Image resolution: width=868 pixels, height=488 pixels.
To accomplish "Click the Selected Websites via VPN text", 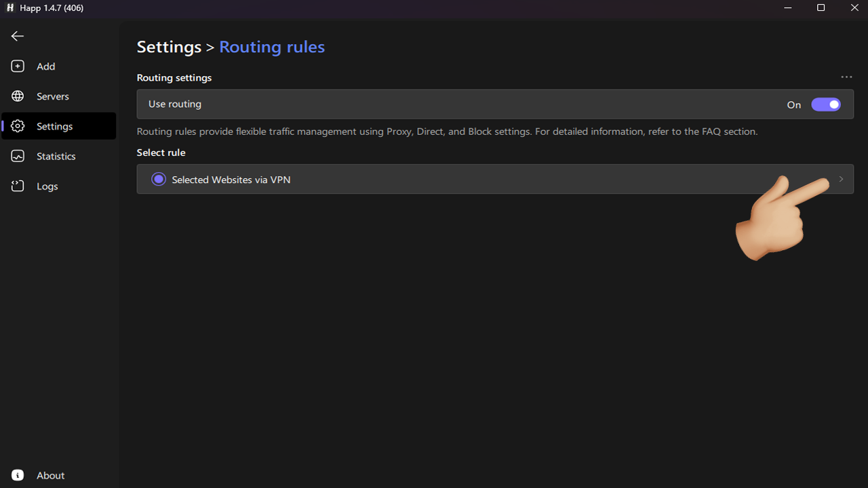I will coord(231,180).
